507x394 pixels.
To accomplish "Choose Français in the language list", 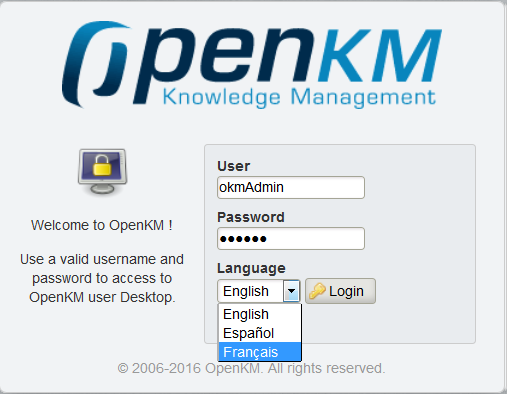I will click(x=260, y=352).
